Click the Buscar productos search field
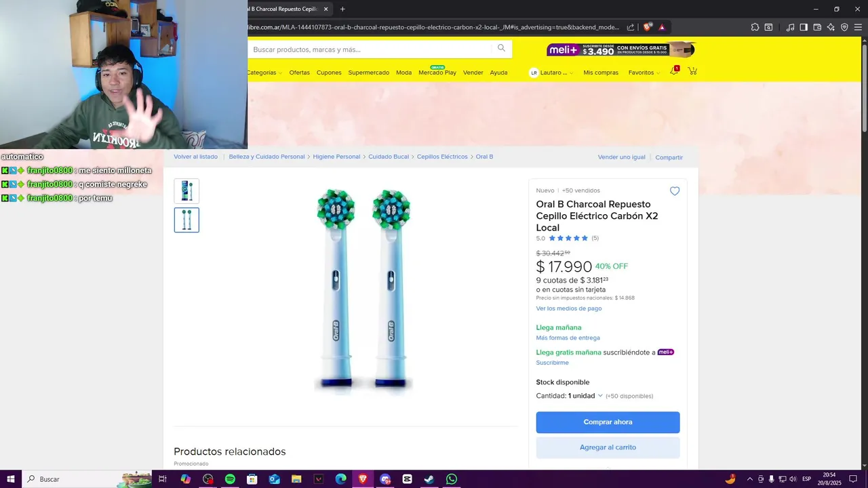The image size is (868, 488). pos(370,49)
